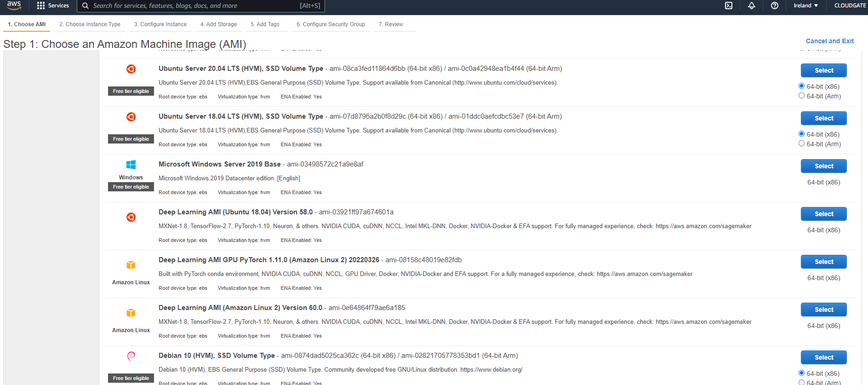This screenshot has height=385, width=868.
Task: Click the AWS logo home icon
Action: tap(14, 5)
